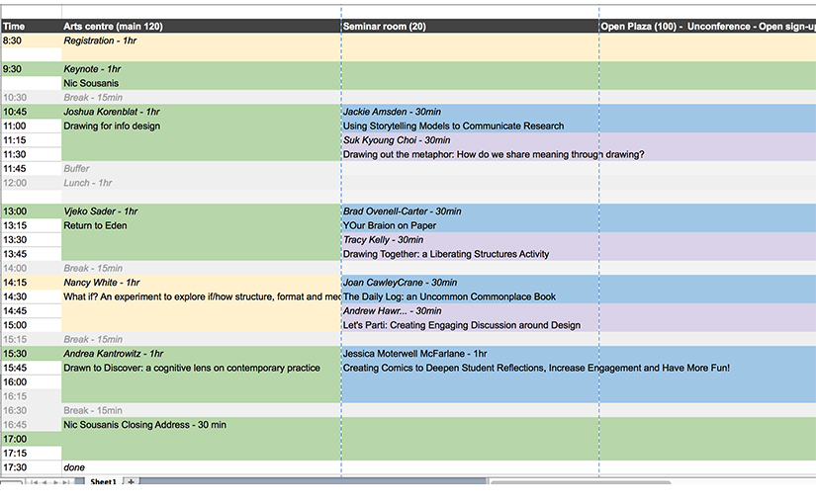Image resolution: width=816 pixels, height=504 pixels.
Task: Select the '16:45' time cell
Action: pos(32,424)
